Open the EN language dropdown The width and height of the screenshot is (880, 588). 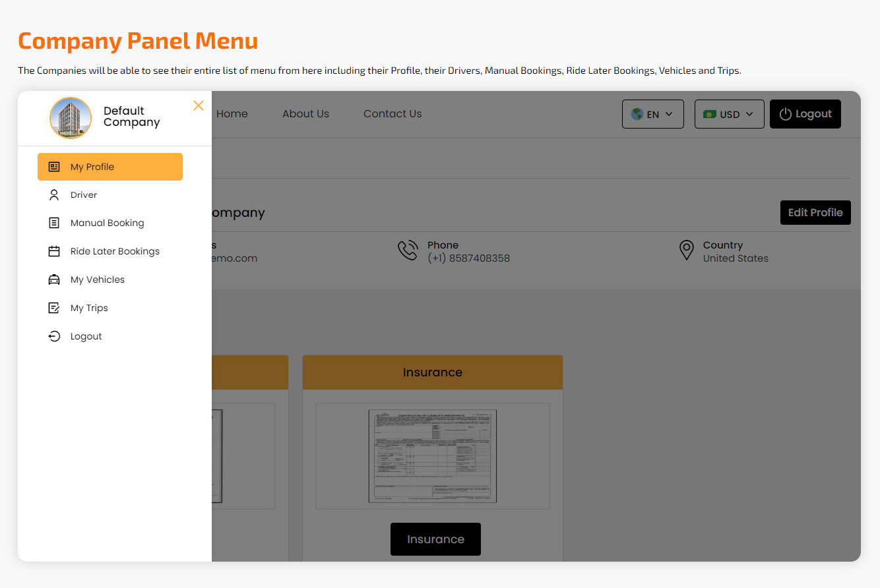pos(653,114)
